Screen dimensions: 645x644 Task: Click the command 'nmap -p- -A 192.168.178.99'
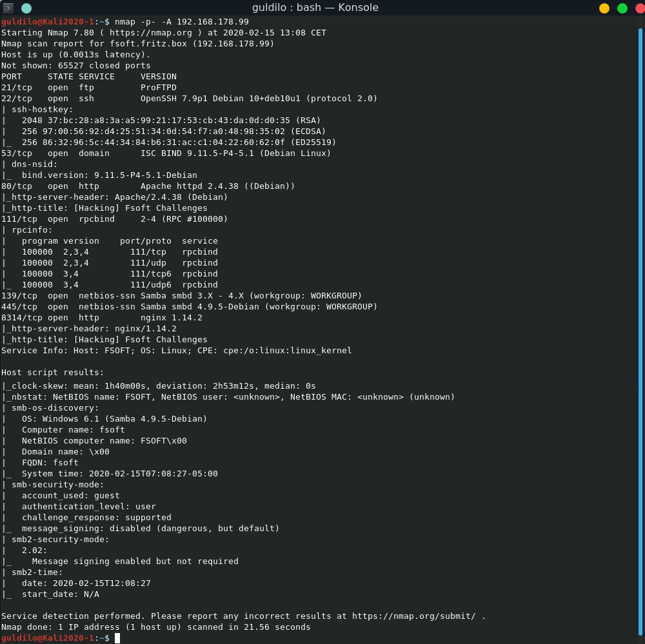point(181,22)
